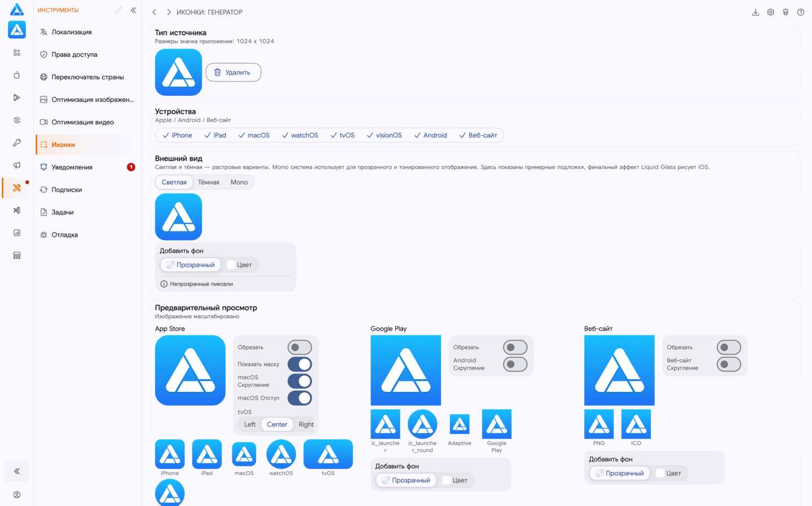The height and width of the screenshot is (506, 812).
Task: Enable the Веб-сайт Скругление toggle
Action: pyautogui.click(x=729, y=364)
